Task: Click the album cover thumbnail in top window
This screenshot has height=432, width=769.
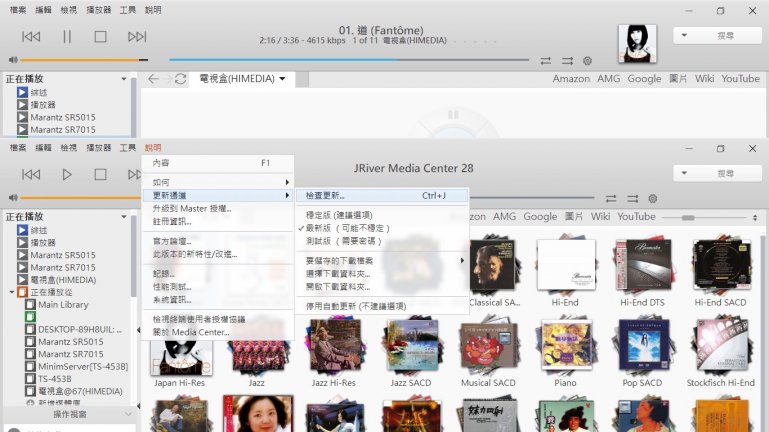Action: [637, 44]
